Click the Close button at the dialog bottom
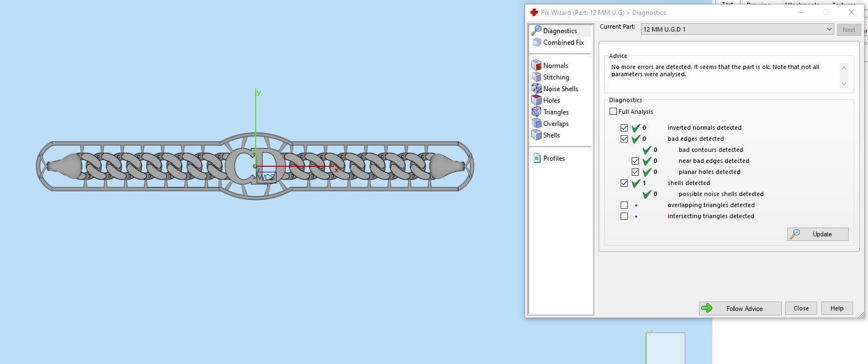This screenshot has height=364, width=868. click(801, 308)
